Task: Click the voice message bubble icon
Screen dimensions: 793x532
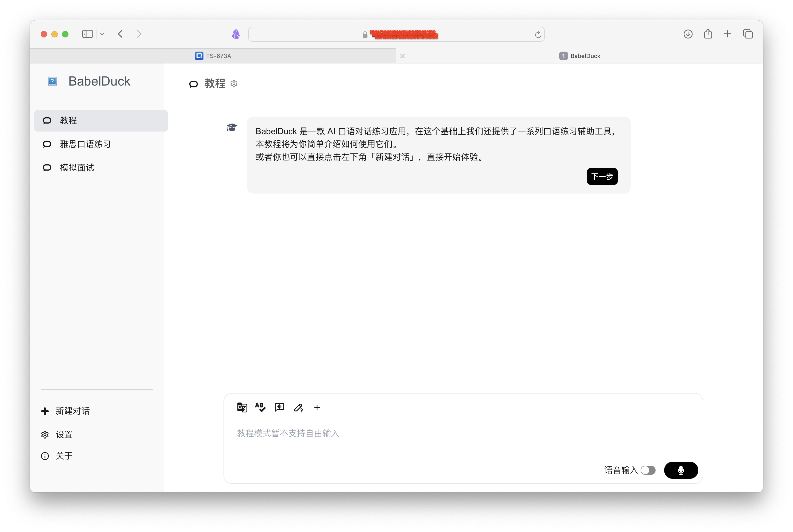Action: (x=279, y=407)
